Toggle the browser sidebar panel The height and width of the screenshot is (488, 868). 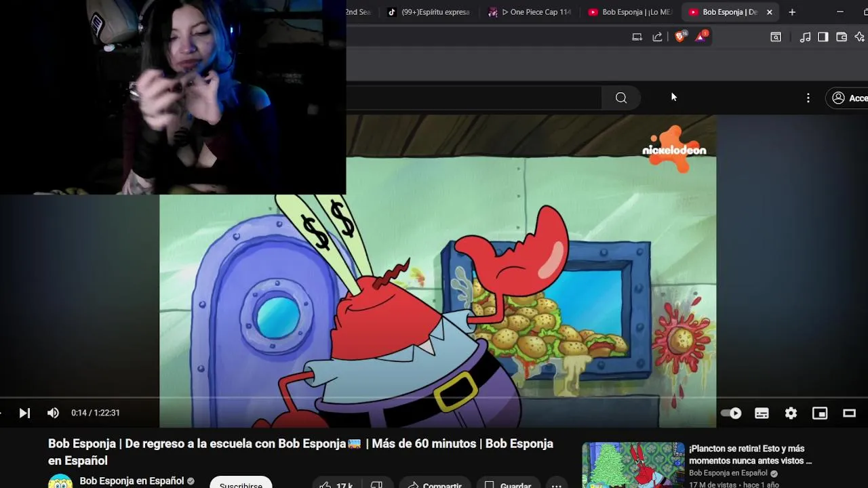click(x=823, y=37)
